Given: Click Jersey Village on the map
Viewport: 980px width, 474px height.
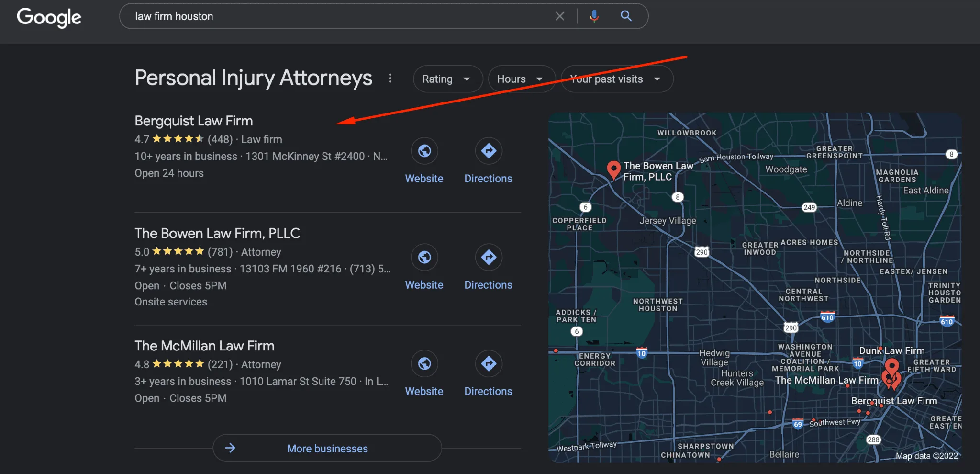Looking at the screenshot, I should coord(668,221).
